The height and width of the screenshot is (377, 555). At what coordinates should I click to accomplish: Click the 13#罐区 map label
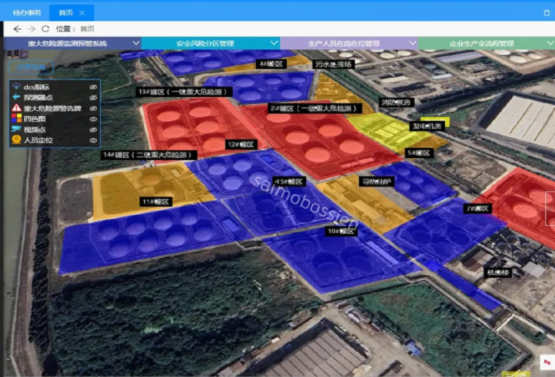184,92
